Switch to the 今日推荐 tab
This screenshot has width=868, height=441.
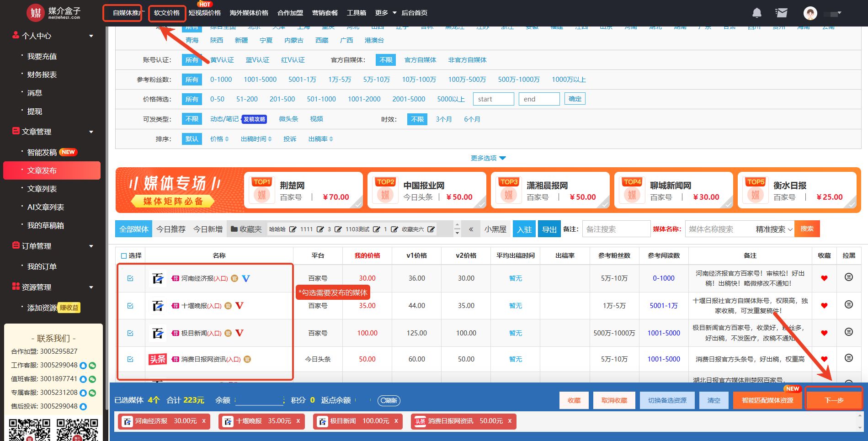pyautogui.click(x=170, y=229)
